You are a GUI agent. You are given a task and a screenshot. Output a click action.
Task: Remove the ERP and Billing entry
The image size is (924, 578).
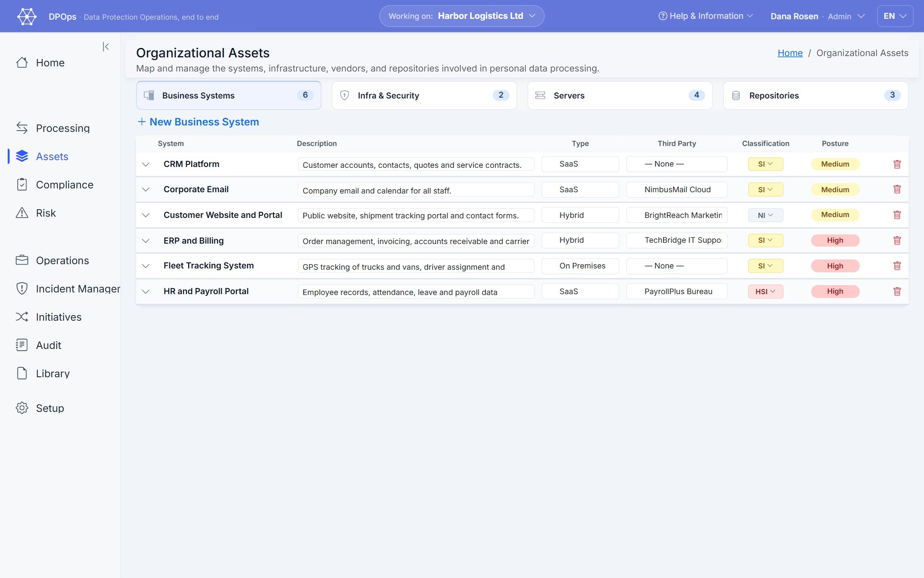coord(897,240)
